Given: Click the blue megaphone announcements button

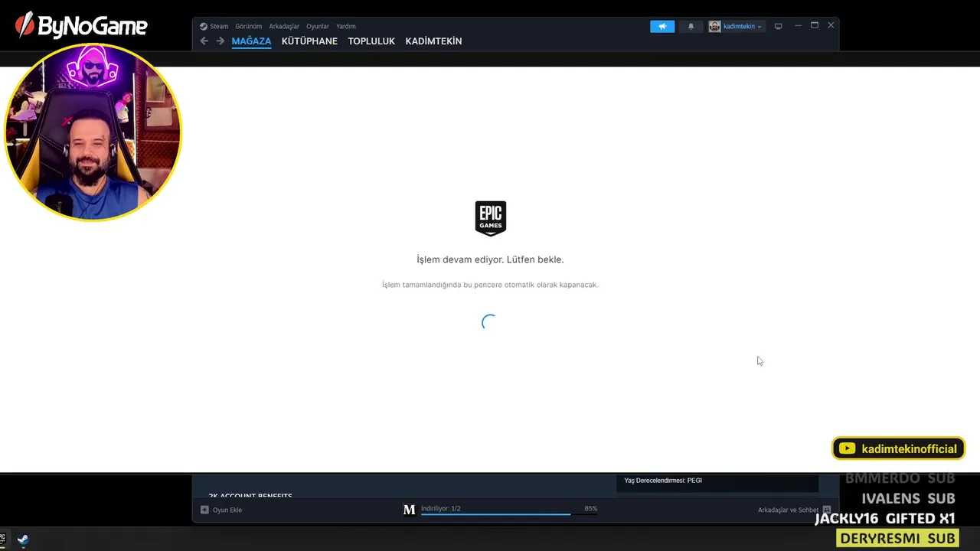Looking at the screenshot, I should 662,26.
